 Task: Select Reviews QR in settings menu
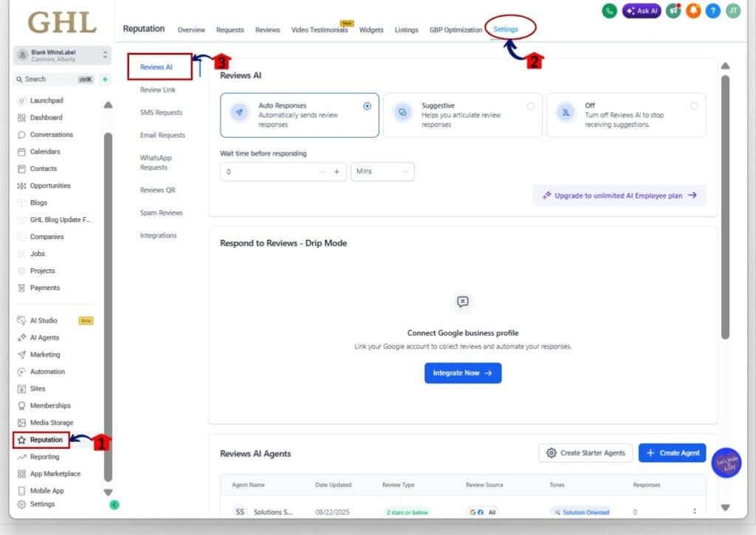[158, 190]
